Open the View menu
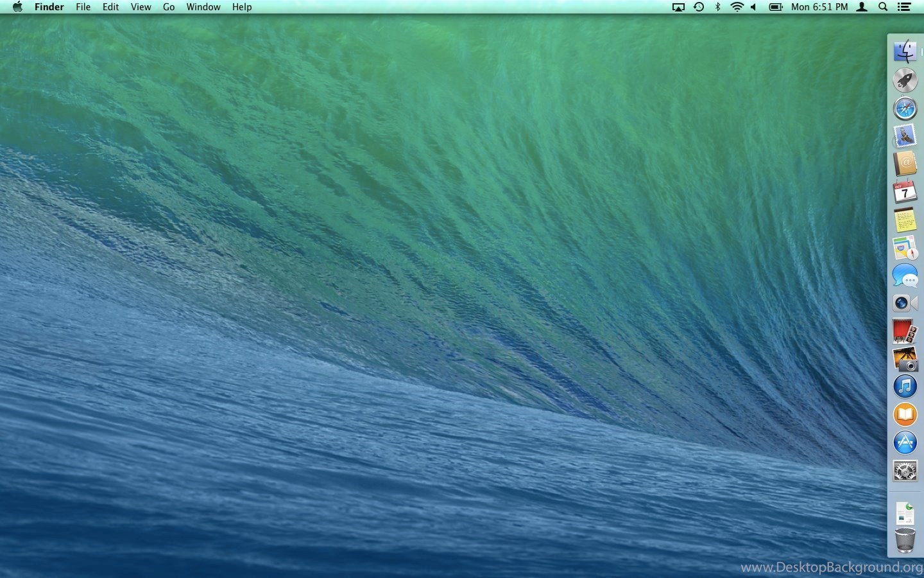The image size is (924, 578). 141,7
